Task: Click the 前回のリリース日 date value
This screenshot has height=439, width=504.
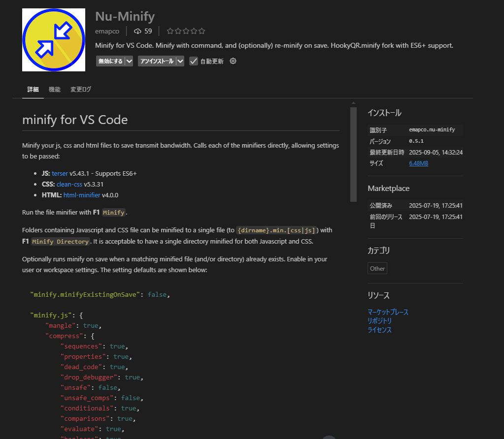Action: [x=436, y=217]
